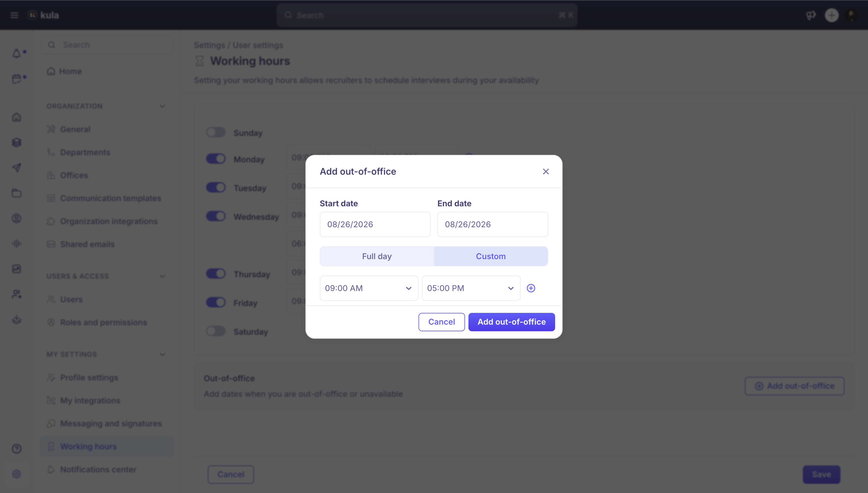The image size is (868, 493).
Task: Select the Custom tab
Action: coord(491,256)
